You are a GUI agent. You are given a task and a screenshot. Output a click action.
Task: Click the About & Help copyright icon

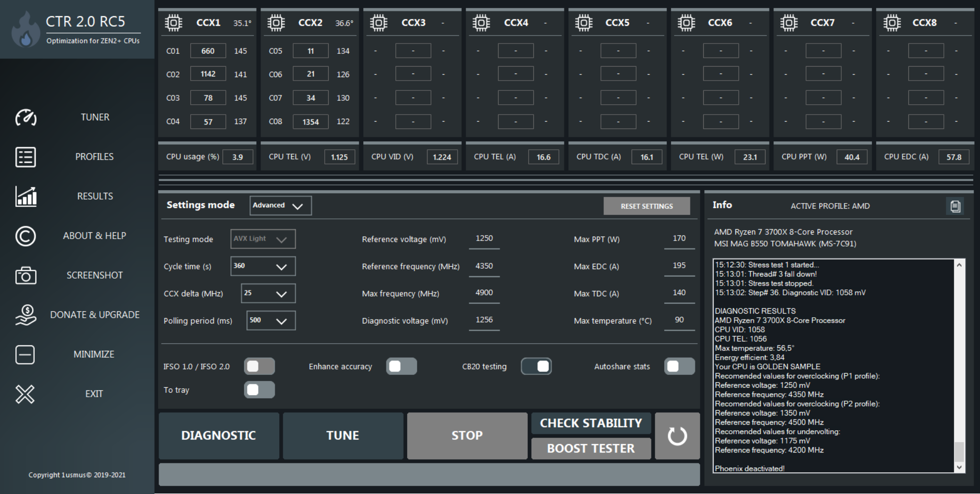pyautogui.click(x=26, y=236)
